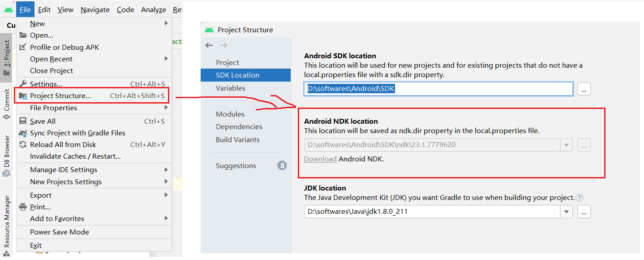This screenshot has height=260, width=644.
Task: Toggle Power Save Mode
Action: pos(94,232)
